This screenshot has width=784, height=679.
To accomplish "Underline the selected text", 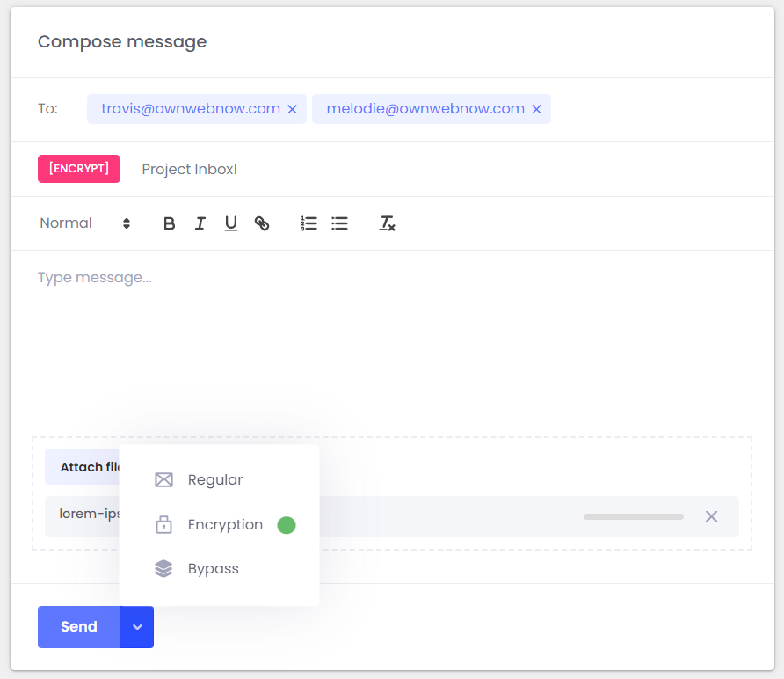I will pyautogui.click(x=231, y=223).
